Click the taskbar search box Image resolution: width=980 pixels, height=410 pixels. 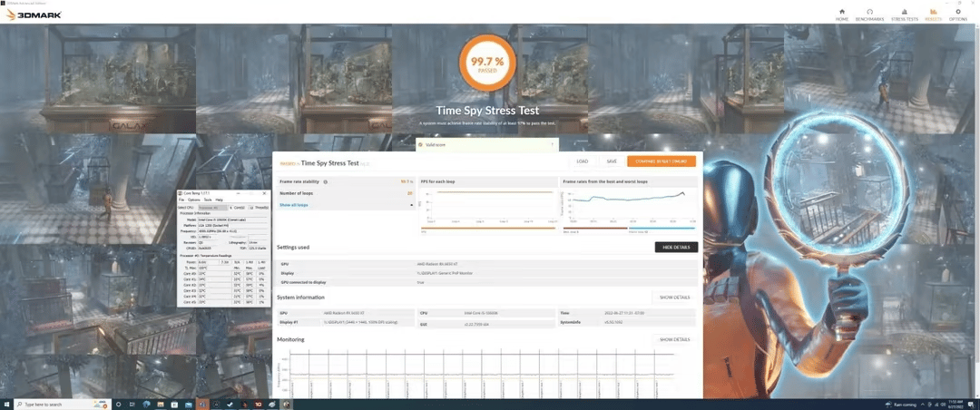click(63, 405)
